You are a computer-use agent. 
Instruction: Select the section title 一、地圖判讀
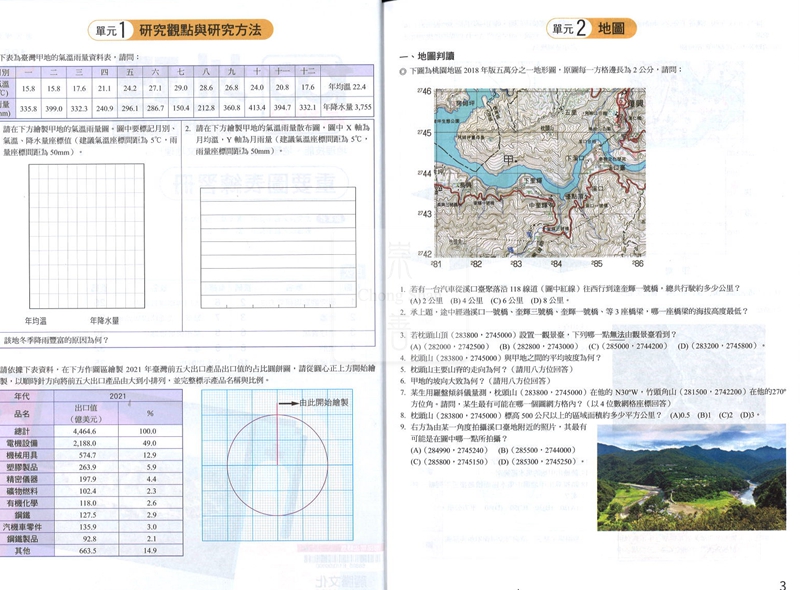pos(427,56)
